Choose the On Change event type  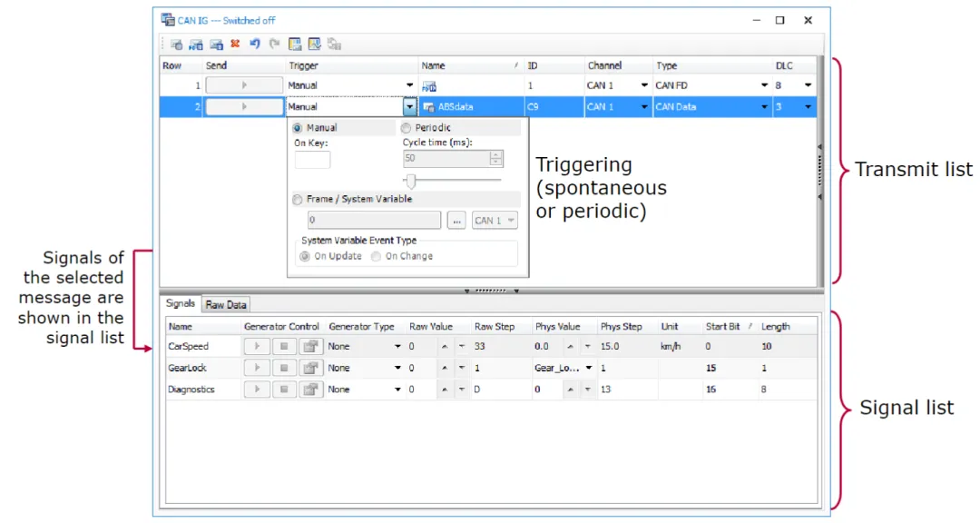pyautogui.click(x=377, y=256)
